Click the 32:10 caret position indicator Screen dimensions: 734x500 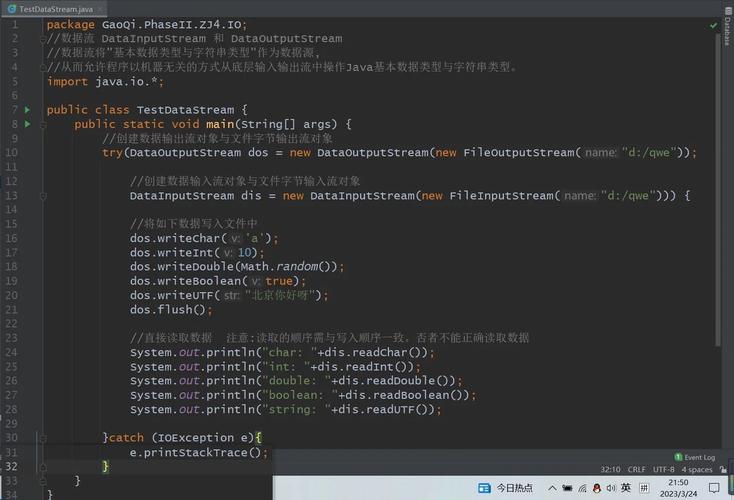[x=610, y=469]
